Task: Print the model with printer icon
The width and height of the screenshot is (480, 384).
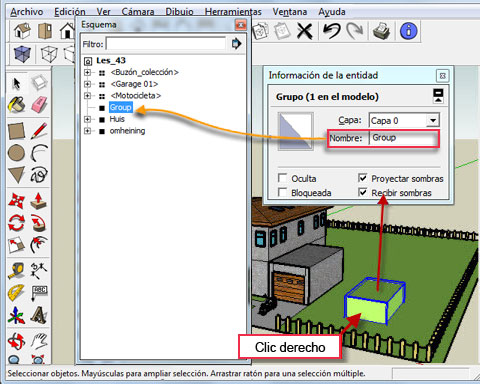Action: [381, 31]
